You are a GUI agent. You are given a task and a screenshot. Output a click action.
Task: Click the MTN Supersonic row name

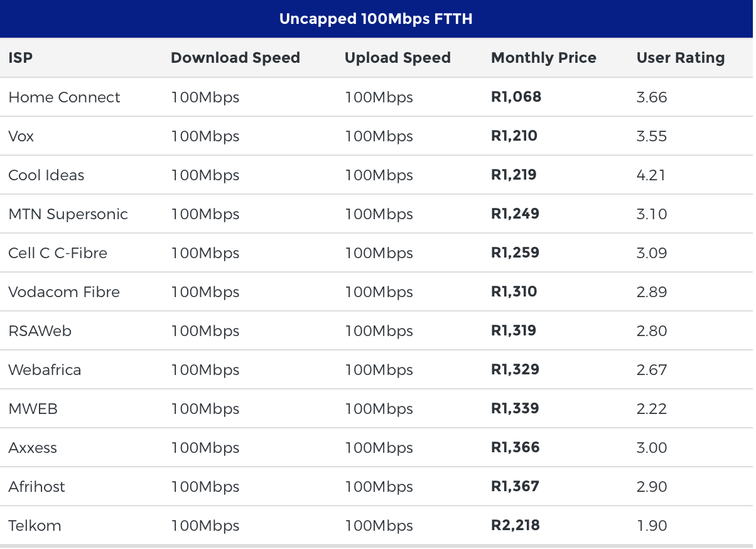[68, 214]
